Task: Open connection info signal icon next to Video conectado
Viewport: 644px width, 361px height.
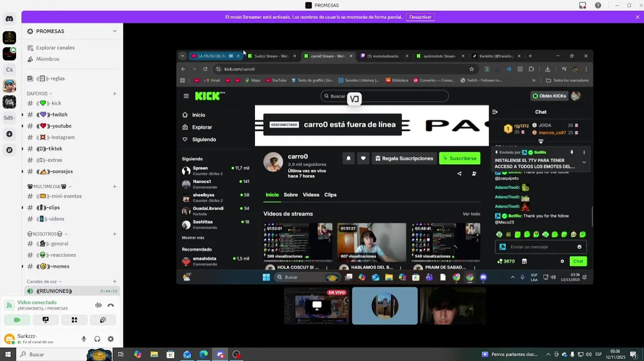Action: coord(9,305)
